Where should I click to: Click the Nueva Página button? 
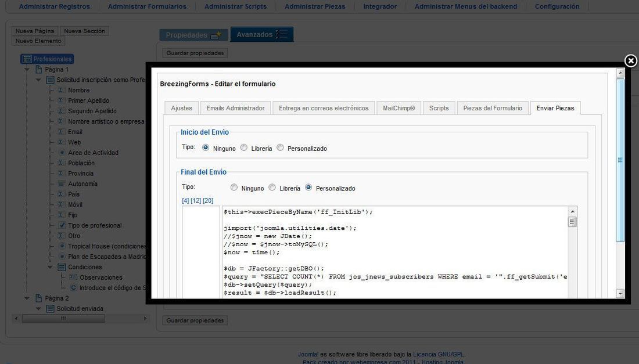click(35, 31)
